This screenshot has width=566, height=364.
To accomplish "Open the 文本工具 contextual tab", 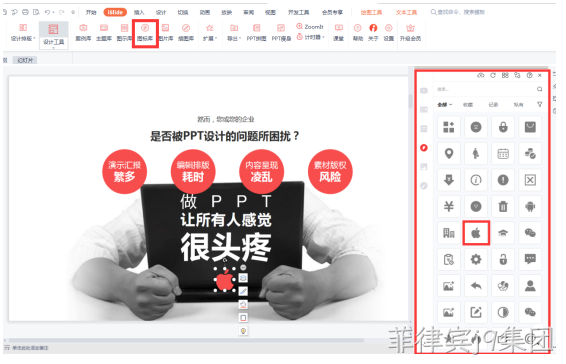I will [406, 12].
